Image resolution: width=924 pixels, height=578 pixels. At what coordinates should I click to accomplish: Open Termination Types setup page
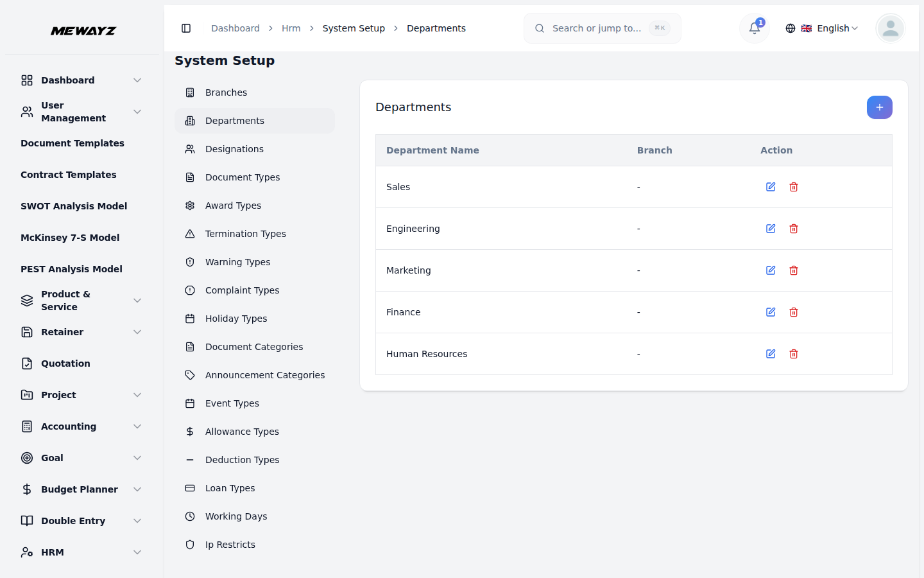255,234
